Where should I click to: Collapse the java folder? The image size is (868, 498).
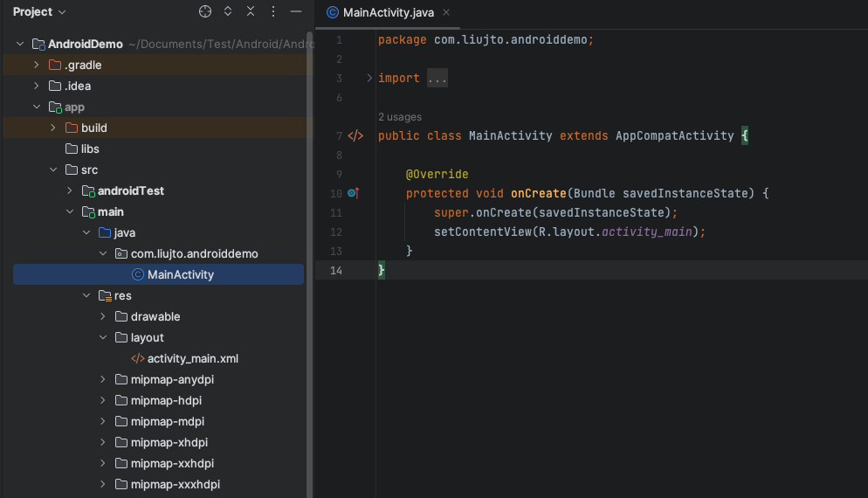pyautogui.click(x=86, y=232)
